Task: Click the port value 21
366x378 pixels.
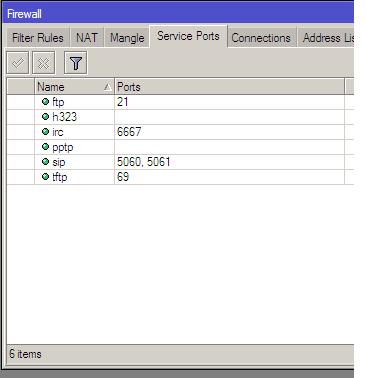Action: [122, 102]
